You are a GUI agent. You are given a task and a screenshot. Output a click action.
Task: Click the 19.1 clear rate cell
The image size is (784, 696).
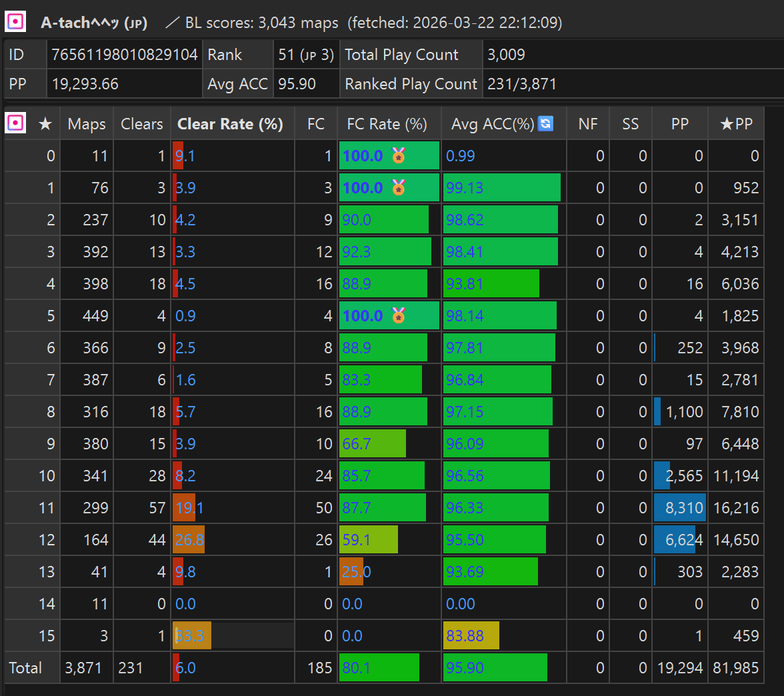click(233, 507)
